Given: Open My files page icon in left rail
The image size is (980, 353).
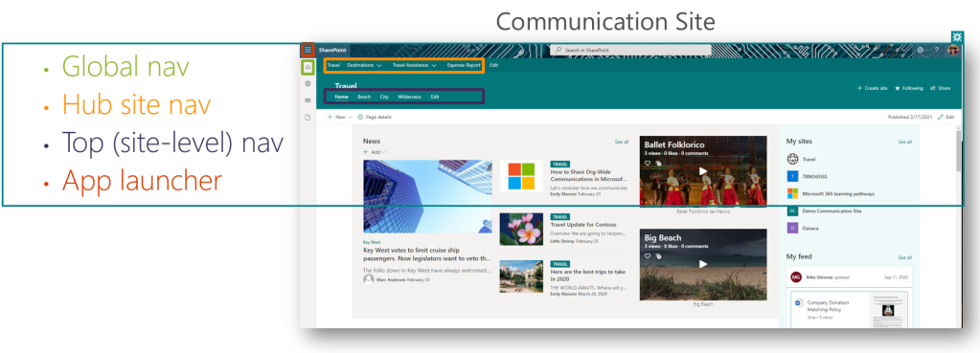Looking at the screenshot, I should (x=308, y=118).
